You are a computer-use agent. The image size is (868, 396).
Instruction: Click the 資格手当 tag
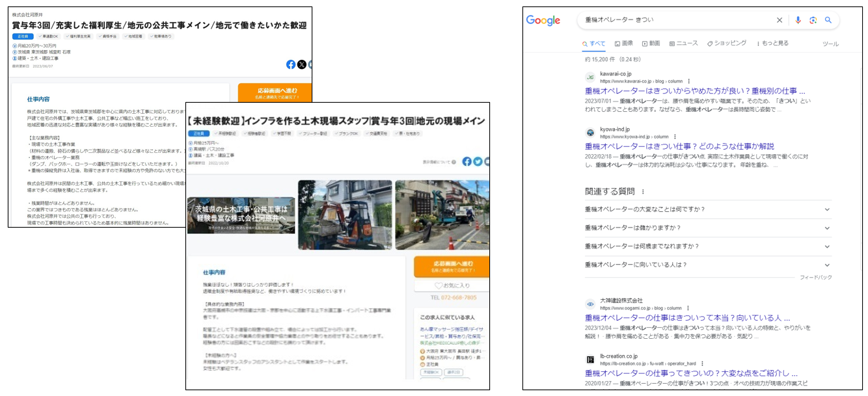[x=108, y=37]
